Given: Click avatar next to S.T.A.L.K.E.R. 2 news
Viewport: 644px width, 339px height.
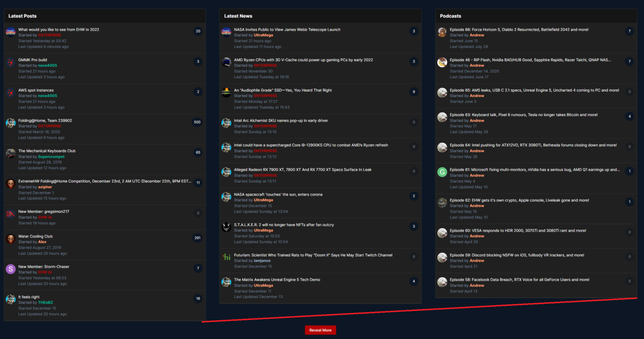Looking at the screenshot, I should 226,227.
